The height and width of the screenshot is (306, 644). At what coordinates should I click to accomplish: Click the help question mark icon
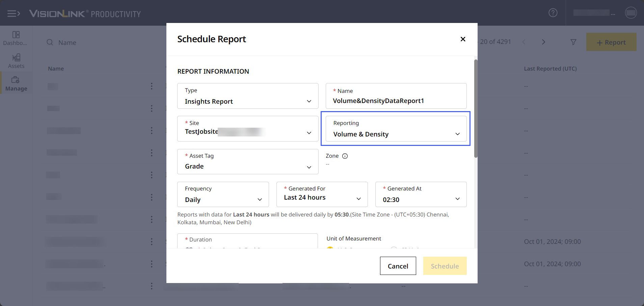553,13
